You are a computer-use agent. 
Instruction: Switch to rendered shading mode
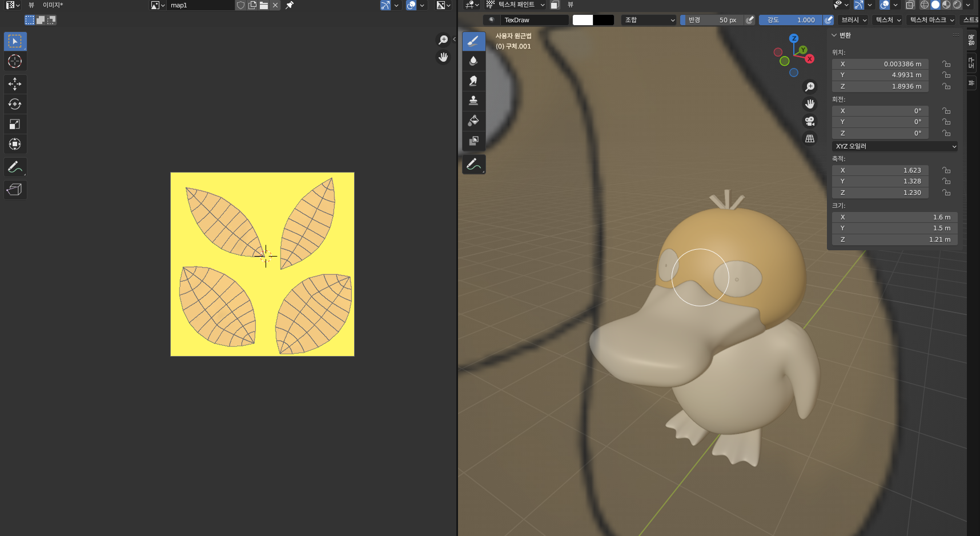[x=957, y=5]
